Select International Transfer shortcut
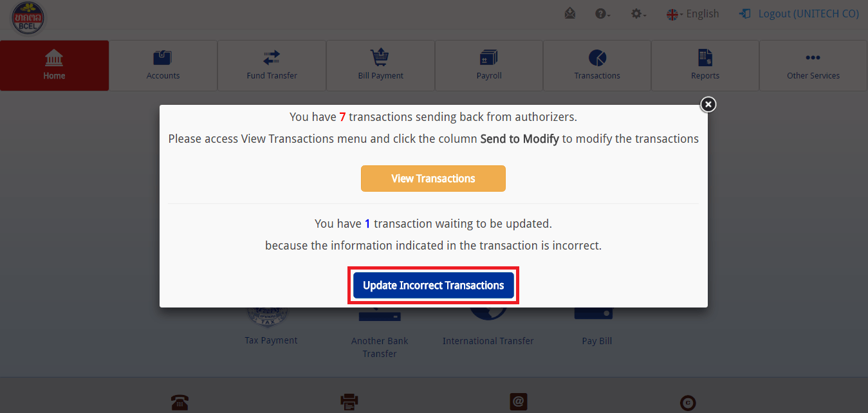This screenshot has height=413, width=868. tap(488, 341)
